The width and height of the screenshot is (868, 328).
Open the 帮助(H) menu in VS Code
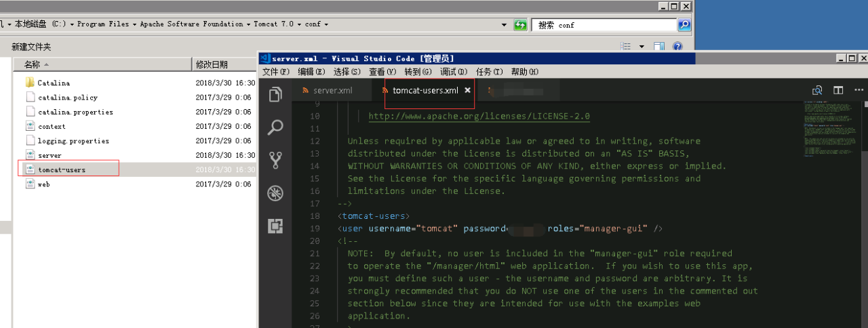click(x=525, y=72)
